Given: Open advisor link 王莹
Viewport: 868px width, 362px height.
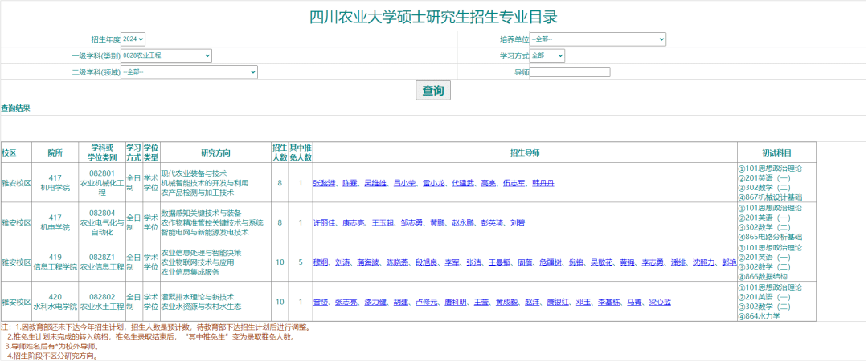Looking at the screenshot, I should pyautogui.click(x=481, y=303).
